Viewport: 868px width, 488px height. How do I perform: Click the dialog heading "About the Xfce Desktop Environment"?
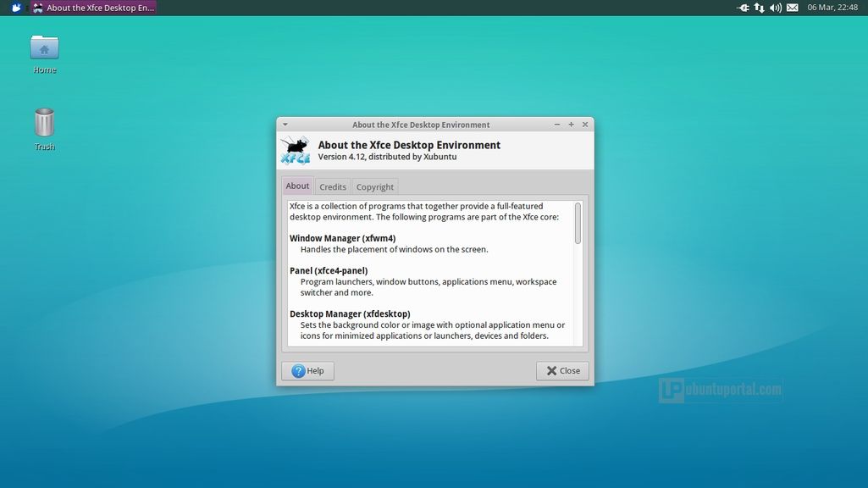point(409,145)
